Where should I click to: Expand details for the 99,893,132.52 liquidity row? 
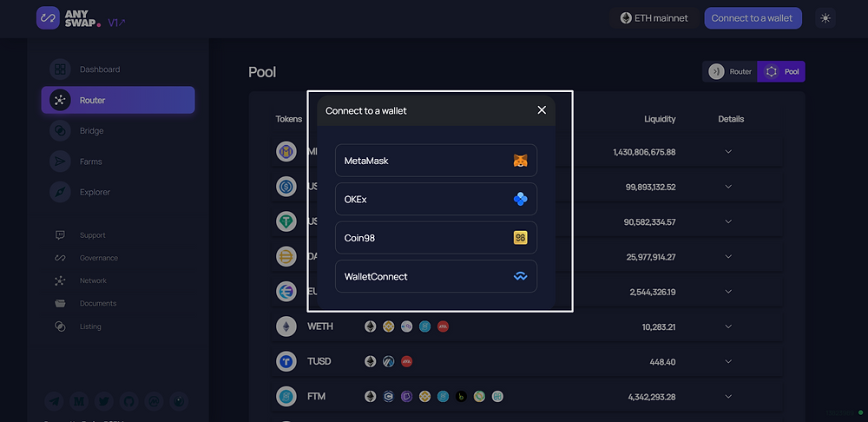click(x=728, y=187)
